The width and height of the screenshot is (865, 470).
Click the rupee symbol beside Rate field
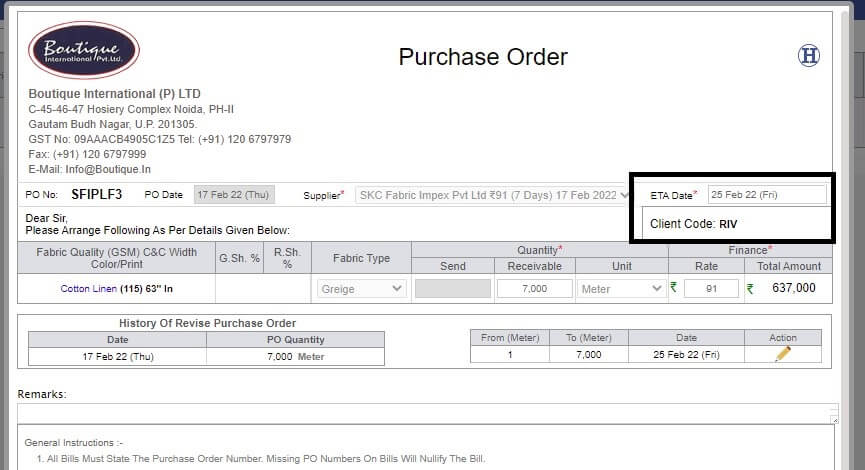(674, 287)
